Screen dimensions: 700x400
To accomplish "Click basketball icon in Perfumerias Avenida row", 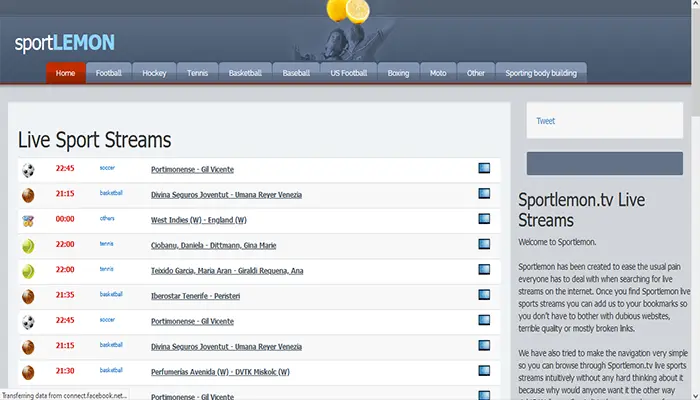I will (28, 372).
